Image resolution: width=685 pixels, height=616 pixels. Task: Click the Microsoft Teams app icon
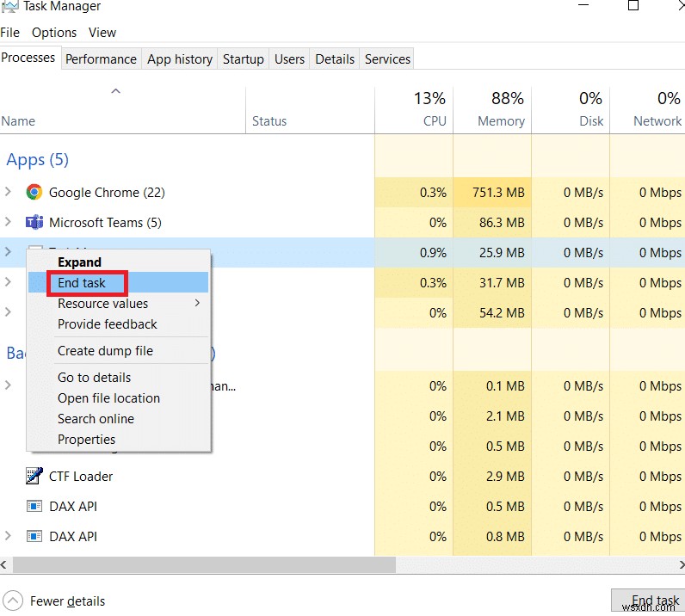tap(34, 222)
